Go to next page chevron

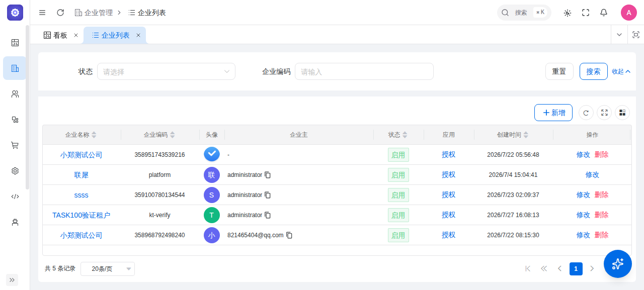592,268
